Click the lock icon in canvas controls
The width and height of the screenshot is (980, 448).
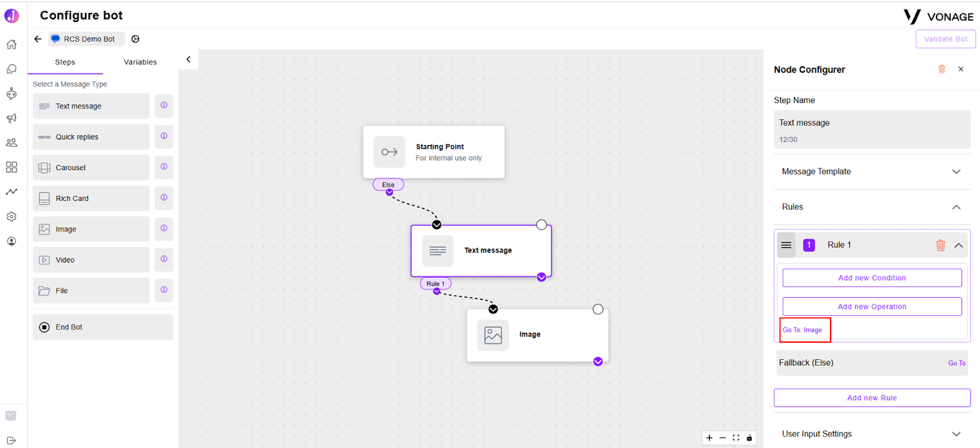(x=749, y=438)
